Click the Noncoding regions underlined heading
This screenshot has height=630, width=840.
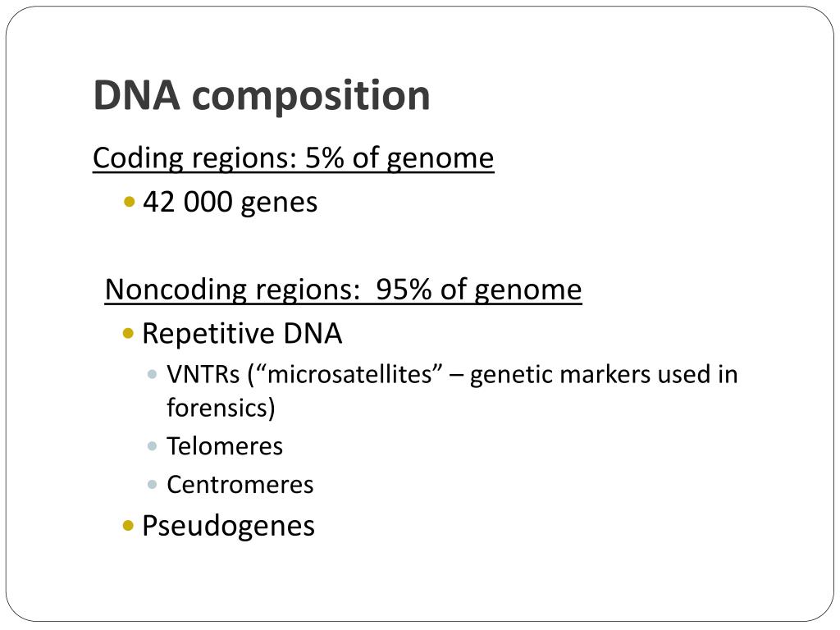coord(343,290)
